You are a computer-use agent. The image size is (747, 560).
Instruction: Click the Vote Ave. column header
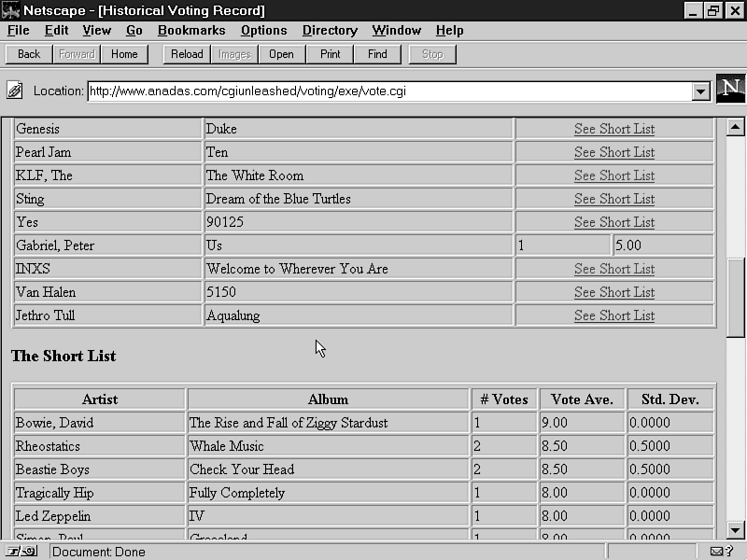pos(582,399)
